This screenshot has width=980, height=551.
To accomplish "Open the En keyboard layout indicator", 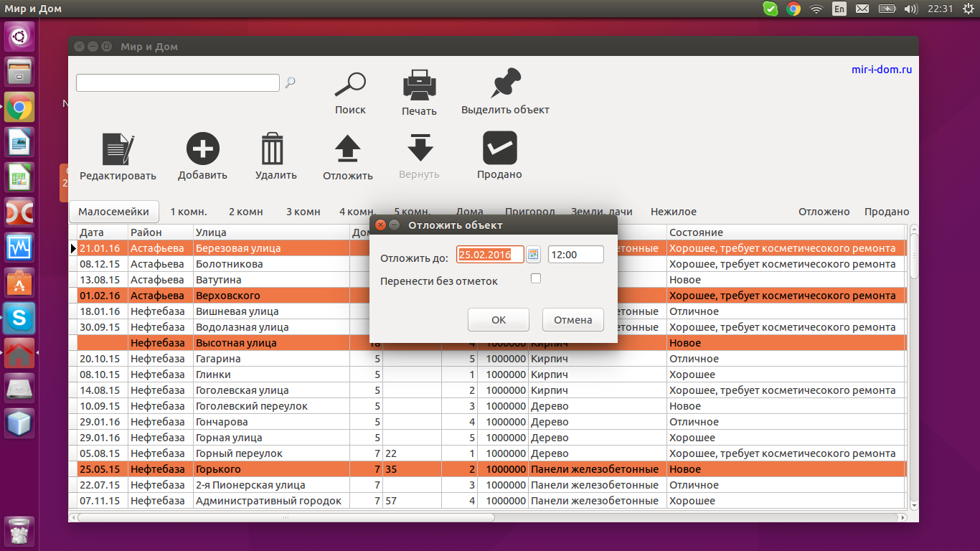I will [839, 9].
